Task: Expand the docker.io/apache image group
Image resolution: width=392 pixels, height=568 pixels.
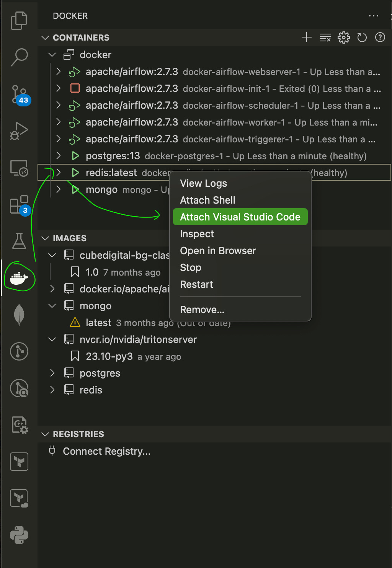Action: pos(52,289)
